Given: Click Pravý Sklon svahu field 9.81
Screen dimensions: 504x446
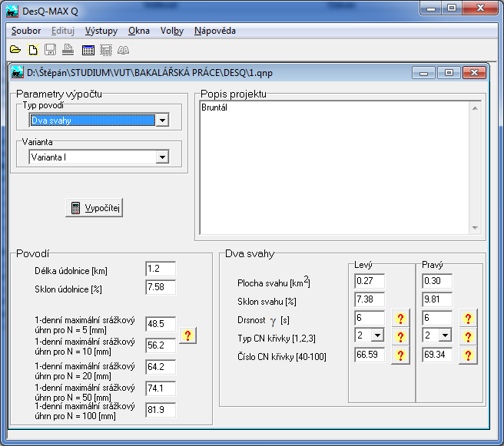Looking at the screenshot, I should (437, 299).
